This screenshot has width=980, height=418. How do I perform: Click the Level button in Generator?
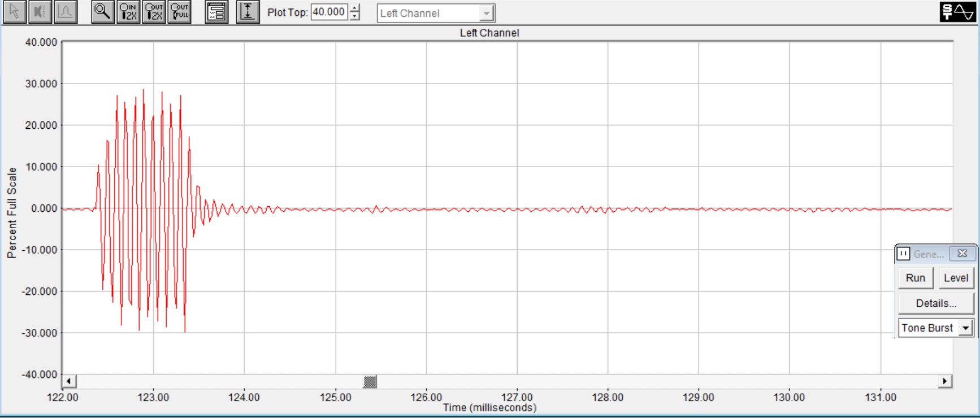(956, 278)
